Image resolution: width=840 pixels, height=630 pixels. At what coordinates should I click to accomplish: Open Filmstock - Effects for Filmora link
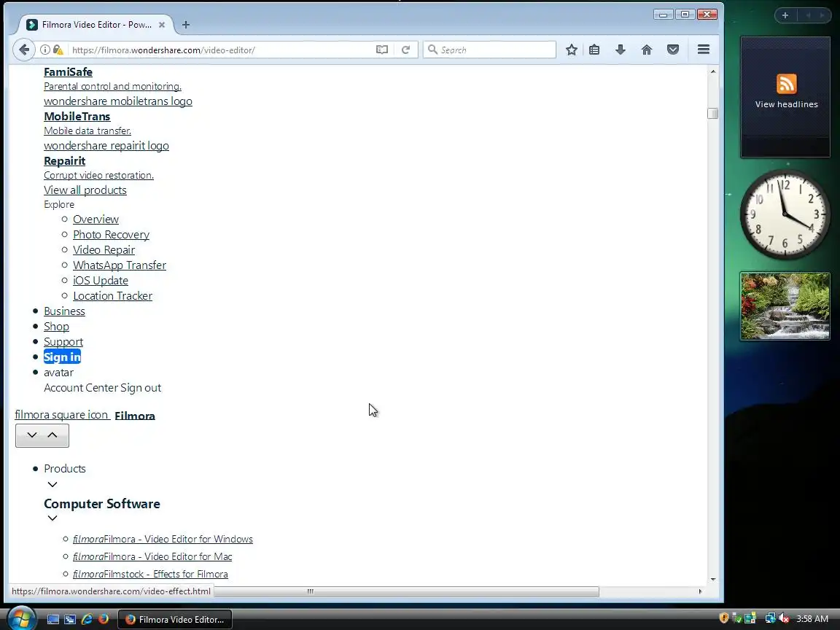(150, 574)
